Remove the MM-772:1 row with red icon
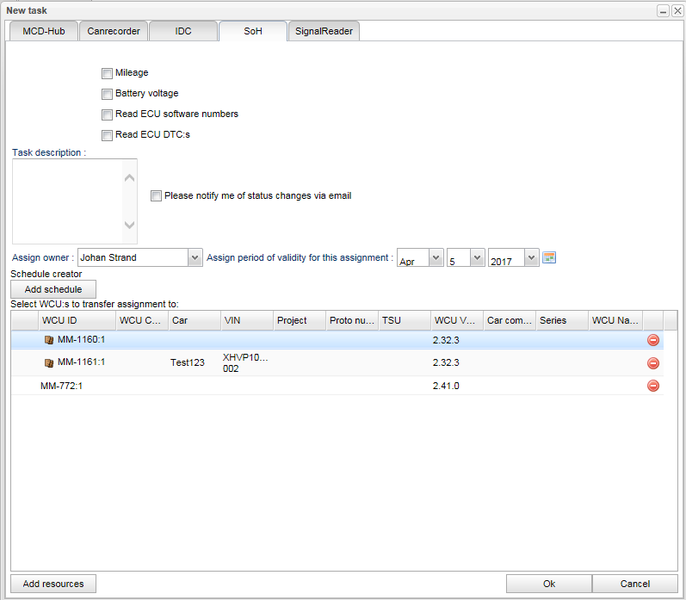This screenshot has width=686, height=600. [x=653, y=385]
